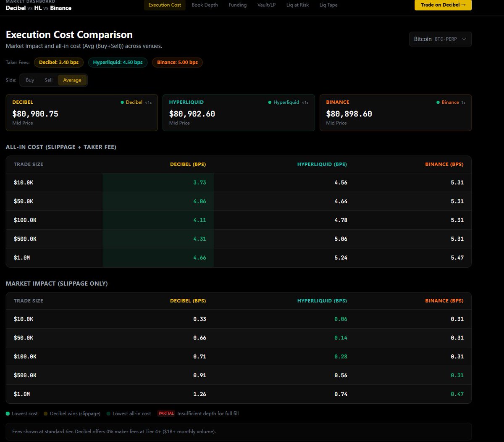Click the Decibel wins (slippage) legend dot
This screenshot has height=442, width=504.
point(46,414)
